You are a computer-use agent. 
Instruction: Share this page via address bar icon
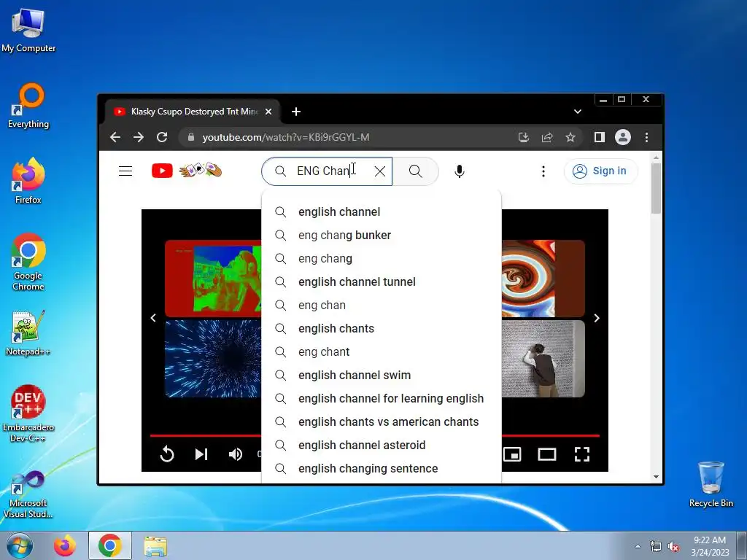click(547, 138)
